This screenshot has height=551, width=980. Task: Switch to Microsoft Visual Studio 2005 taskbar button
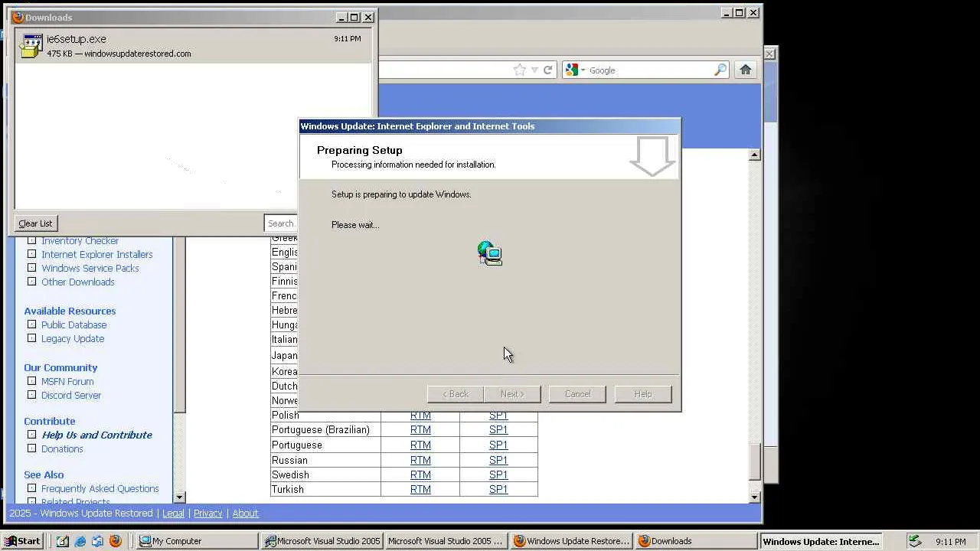pyautogui.click(x=322, y=541)
